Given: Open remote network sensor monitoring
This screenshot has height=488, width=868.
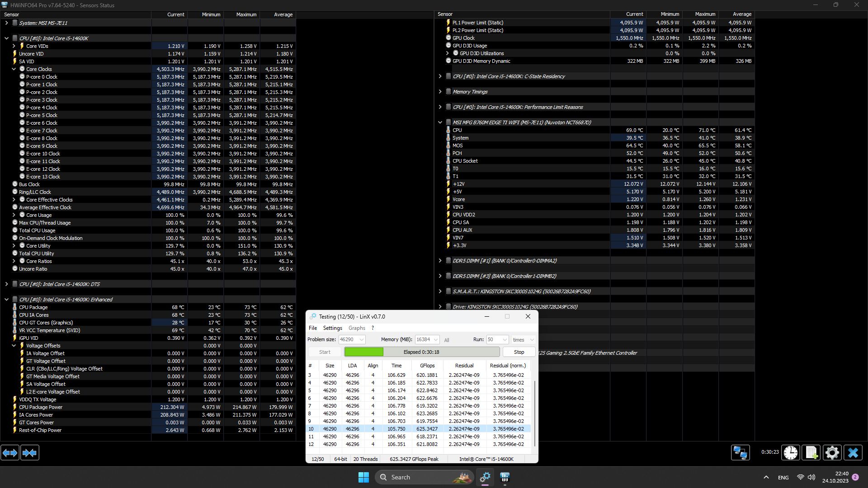Looking at the screenshot, I should pos(740,452).
